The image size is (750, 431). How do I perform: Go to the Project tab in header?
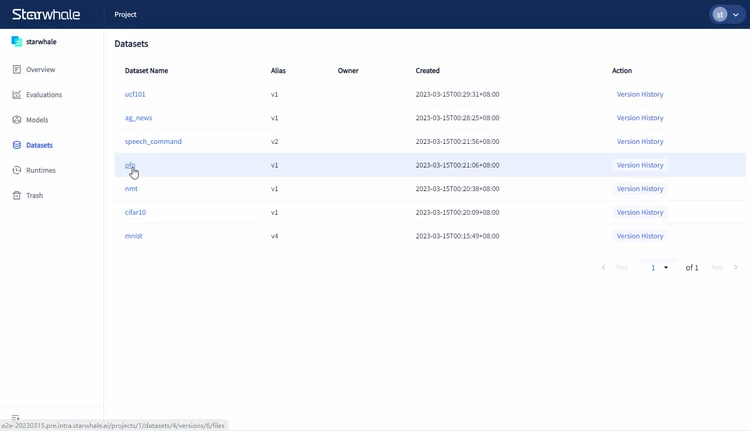[x=126, y=15]
